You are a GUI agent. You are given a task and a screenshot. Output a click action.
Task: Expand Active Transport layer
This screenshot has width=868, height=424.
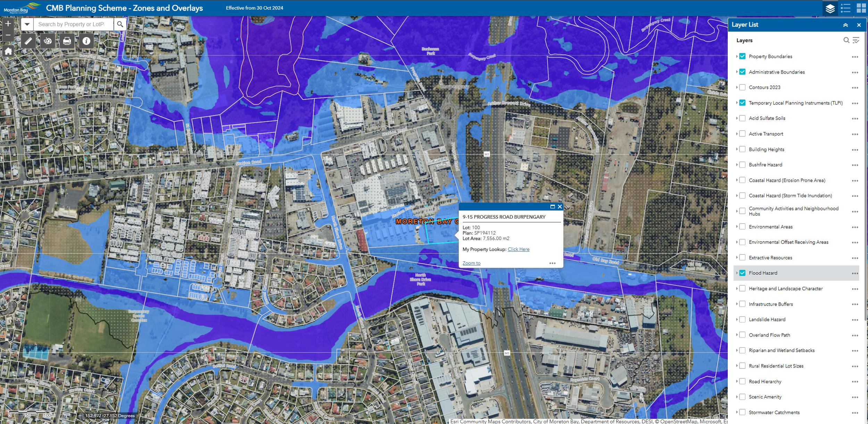[x=736, y=134]
